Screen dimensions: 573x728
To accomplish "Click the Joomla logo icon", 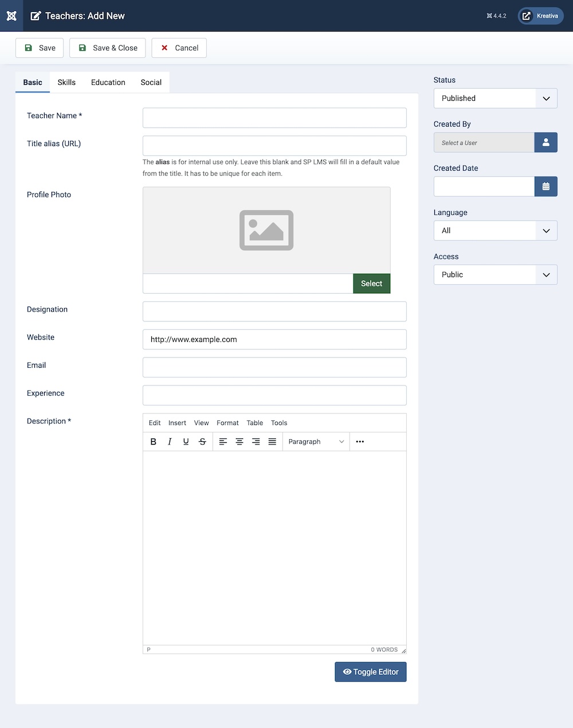I will point(11,15).
